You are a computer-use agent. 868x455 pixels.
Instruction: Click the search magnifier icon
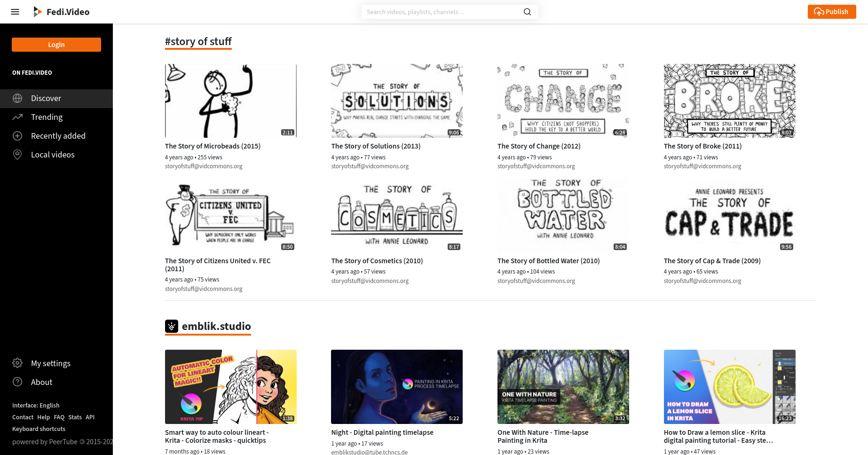[x=527, y=12]
